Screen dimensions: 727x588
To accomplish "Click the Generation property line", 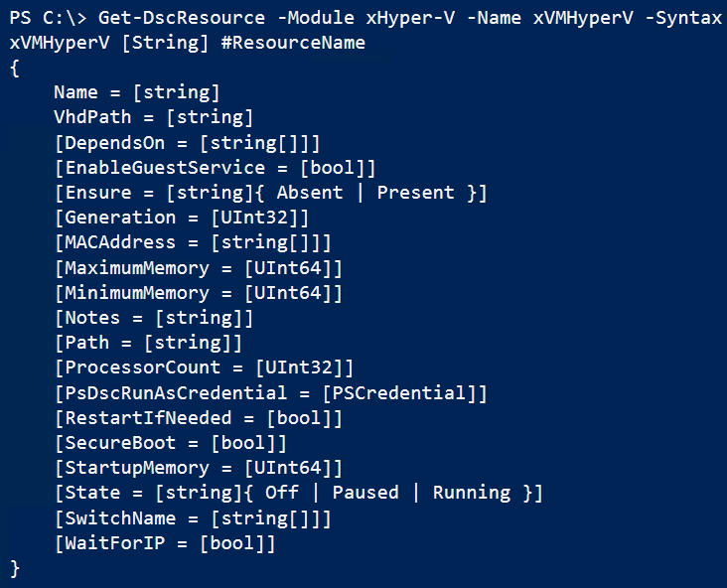I will pos(182,218).
